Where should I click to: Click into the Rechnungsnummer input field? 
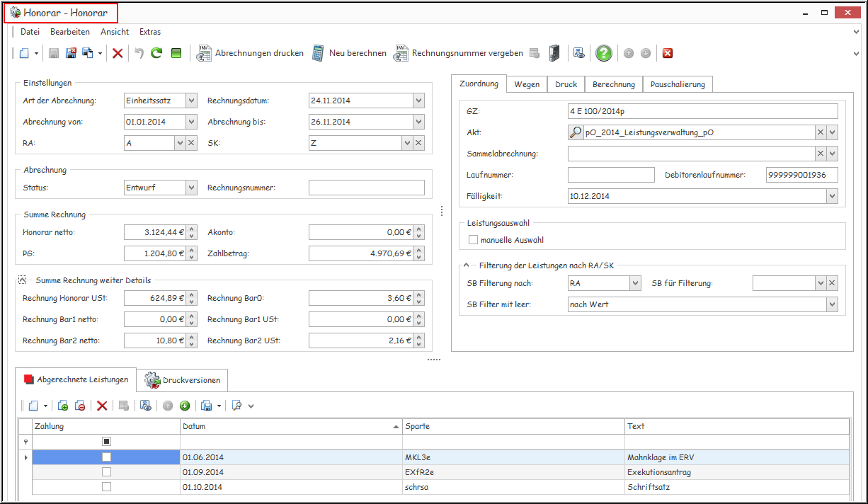pyautogui.click(x=366, y=188)
